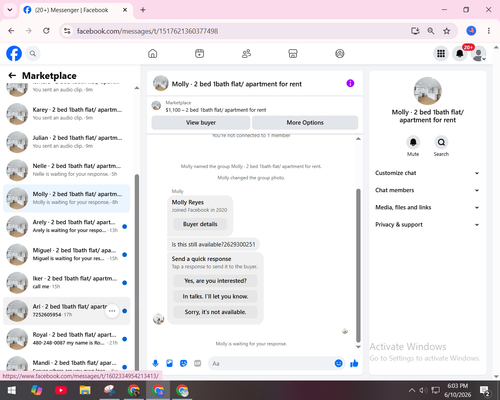This screenshot has width=500, height=400.
Task: Expand Media, files and links section
Action: click(427, 207)
